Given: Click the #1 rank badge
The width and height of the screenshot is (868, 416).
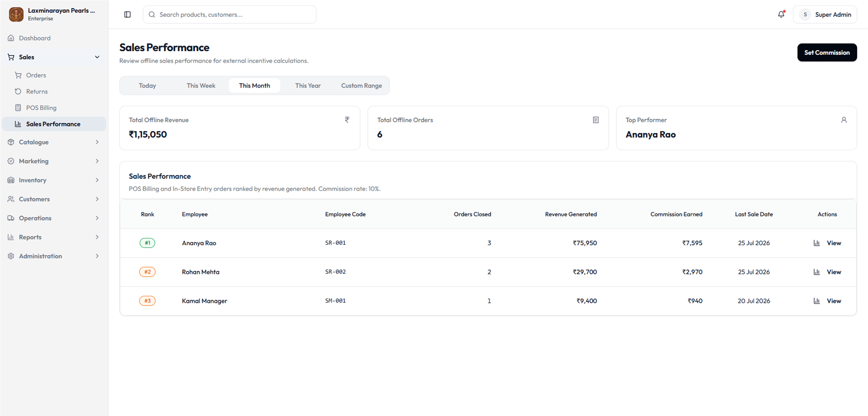Looking at the screenshot, I should 147,243.
